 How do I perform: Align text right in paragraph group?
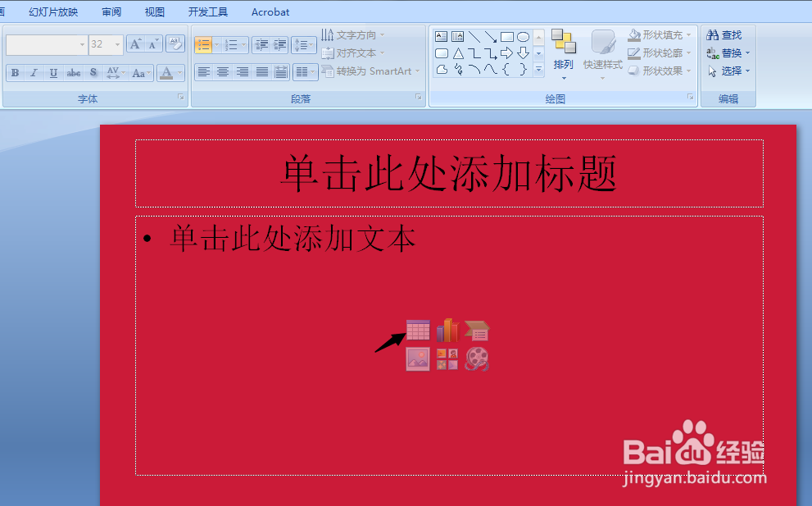pyautogui.click(x=243, y=72)
